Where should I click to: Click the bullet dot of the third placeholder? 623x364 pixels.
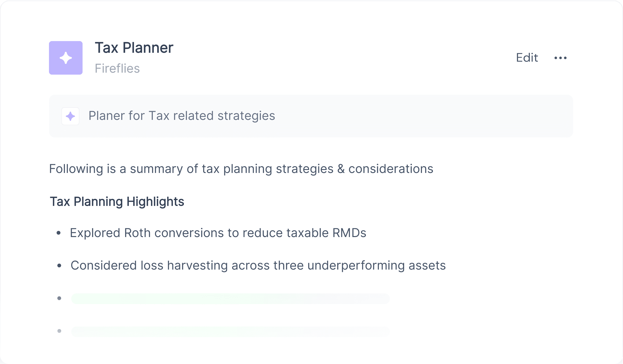coord(59,298)
